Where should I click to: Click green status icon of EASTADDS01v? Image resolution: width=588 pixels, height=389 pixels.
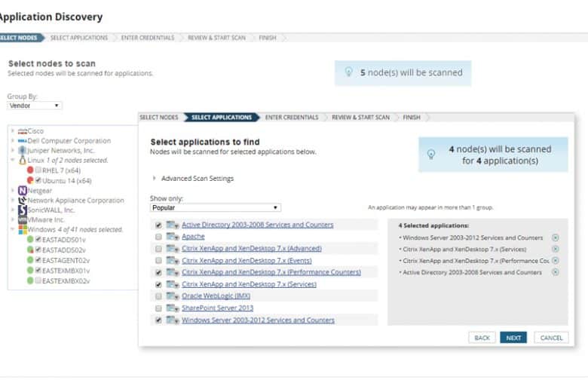[30, 239]
